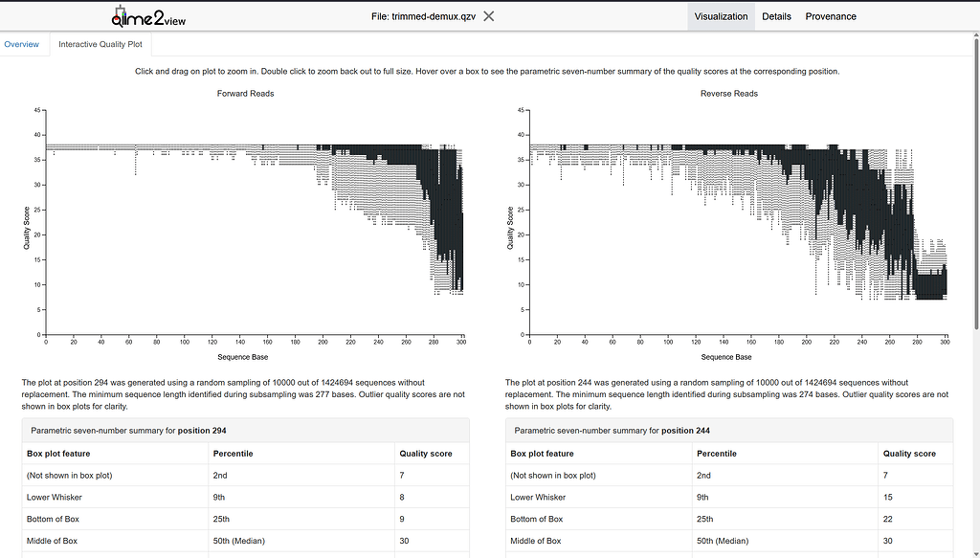Image resolution: width=980 pixels, height=558 pixels.
Task: Select the reverse Bottom of Box row
Action: pyautogui.click(x=729, y=519)
